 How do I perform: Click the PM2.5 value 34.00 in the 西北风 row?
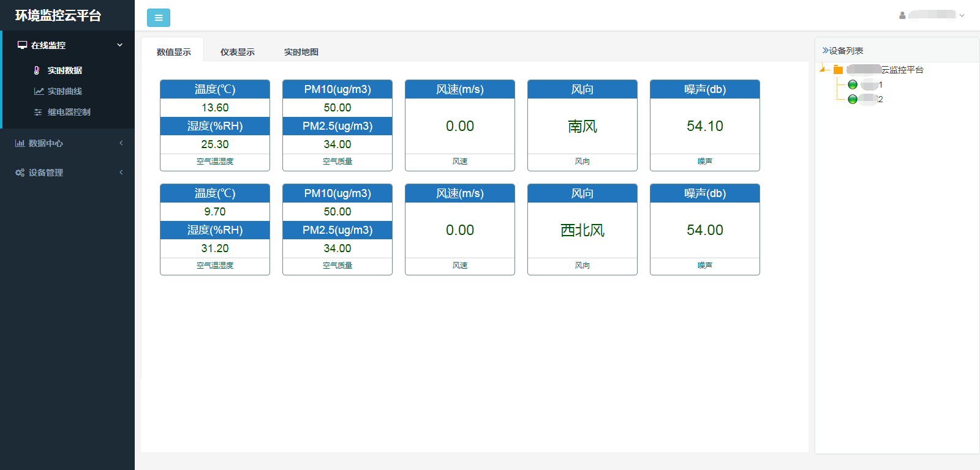pyautogui.click(x=337, y=248)
